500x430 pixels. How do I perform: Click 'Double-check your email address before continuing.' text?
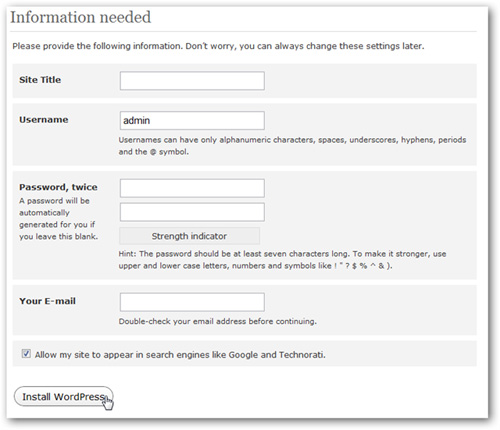[x=218, y=321]
